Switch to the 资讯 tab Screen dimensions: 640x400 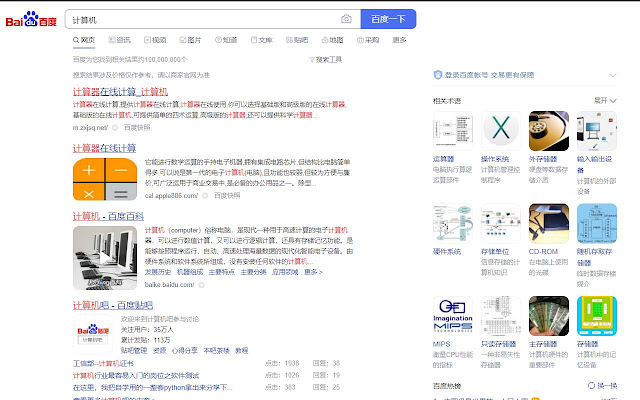click(x=119, y=40)
